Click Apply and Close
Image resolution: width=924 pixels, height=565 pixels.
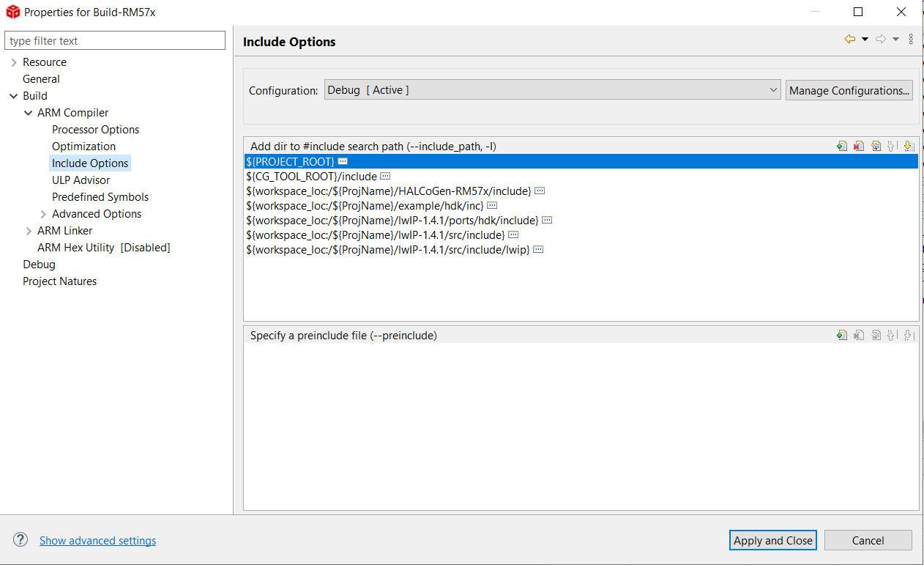tap(772, 540)
